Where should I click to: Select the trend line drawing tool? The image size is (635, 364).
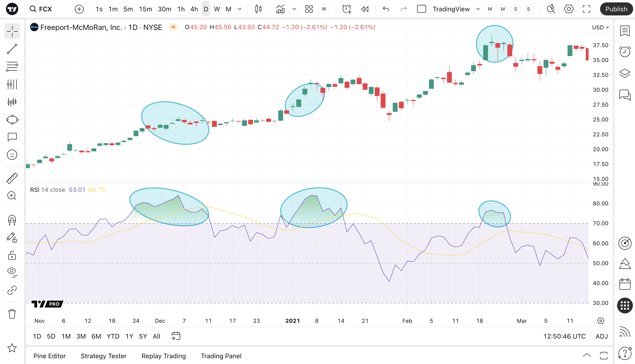[x=12, y=49]
